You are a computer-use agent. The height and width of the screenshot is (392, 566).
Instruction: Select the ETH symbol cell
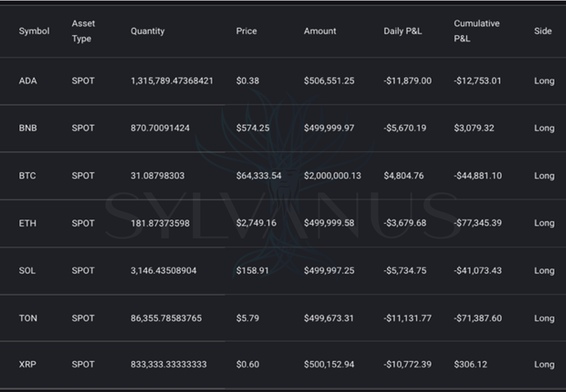pos(27,223)
